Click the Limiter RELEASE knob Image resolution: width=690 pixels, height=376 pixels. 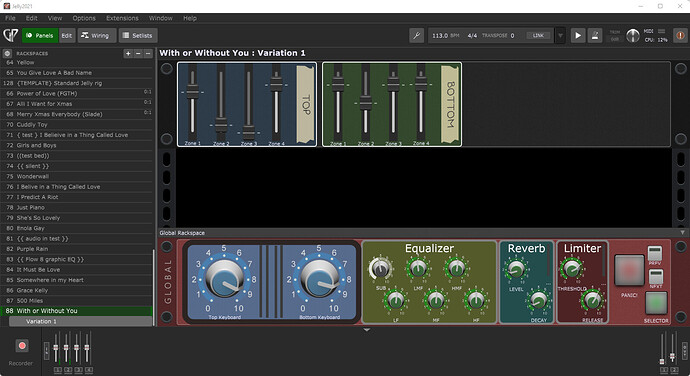592,300
